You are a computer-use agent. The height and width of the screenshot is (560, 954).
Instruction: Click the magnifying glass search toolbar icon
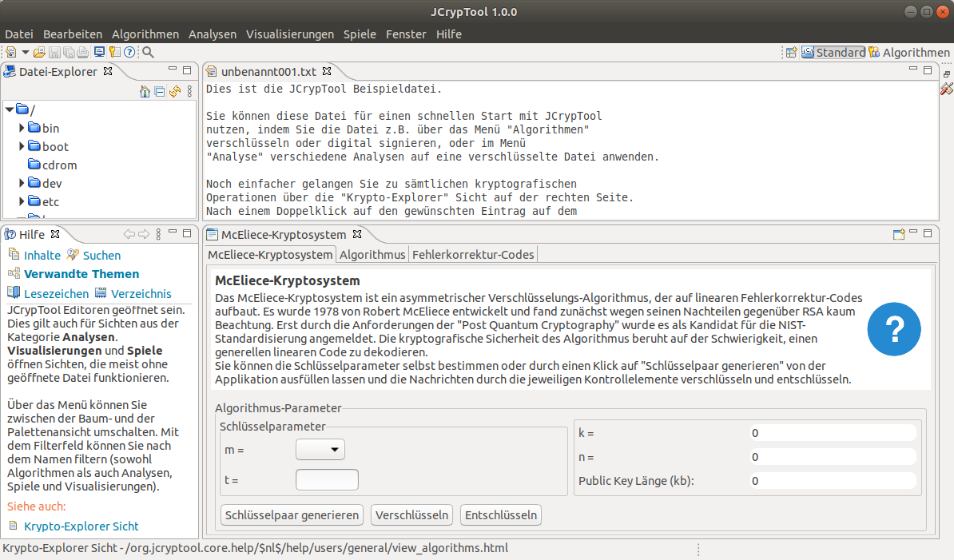tap(148, 52)
